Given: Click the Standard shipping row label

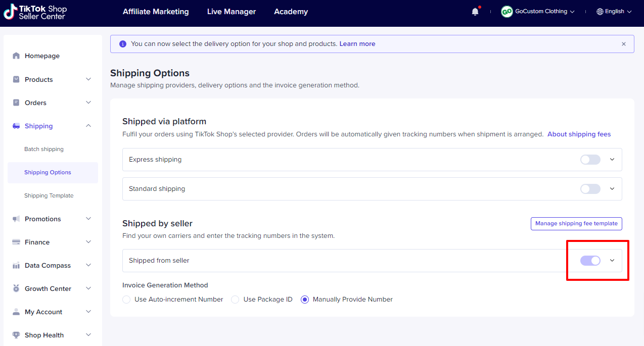Looking at the screenshot, I should (157, 189).
